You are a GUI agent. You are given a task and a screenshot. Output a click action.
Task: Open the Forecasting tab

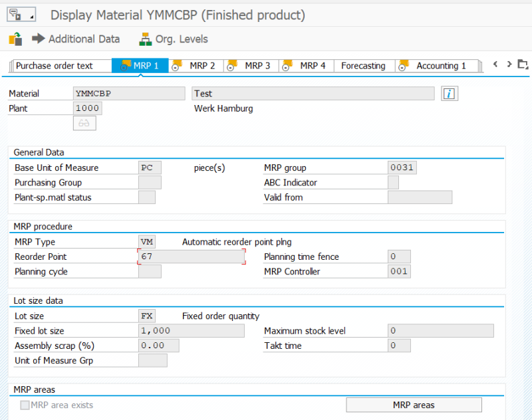coord(364,66)
